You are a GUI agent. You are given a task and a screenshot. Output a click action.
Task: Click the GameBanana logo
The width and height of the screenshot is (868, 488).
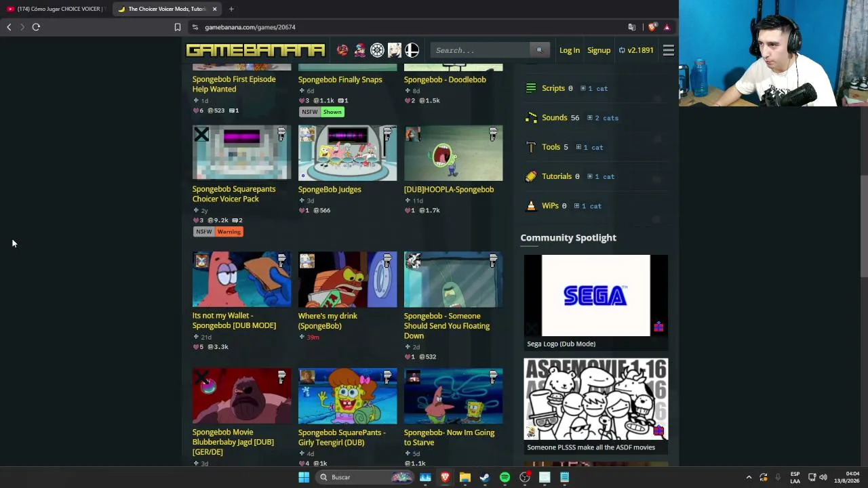(x=255, y=50)
